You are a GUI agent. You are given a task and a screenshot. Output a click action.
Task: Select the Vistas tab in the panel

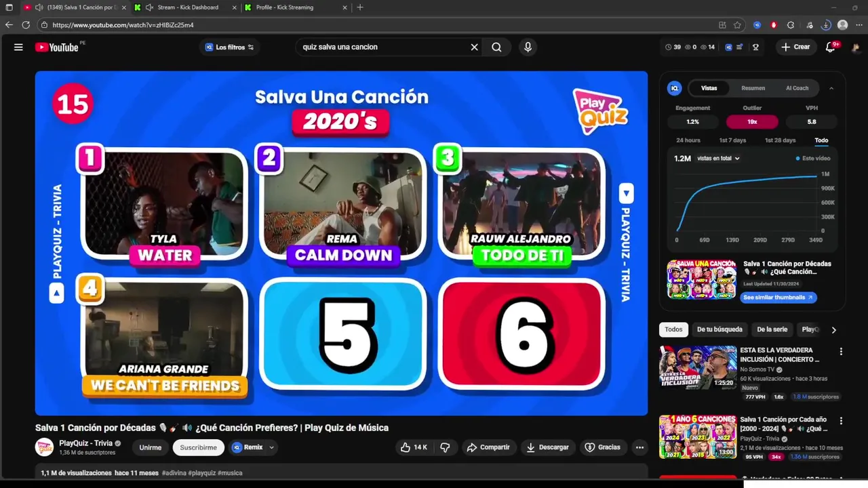click(x=709, y=88)
